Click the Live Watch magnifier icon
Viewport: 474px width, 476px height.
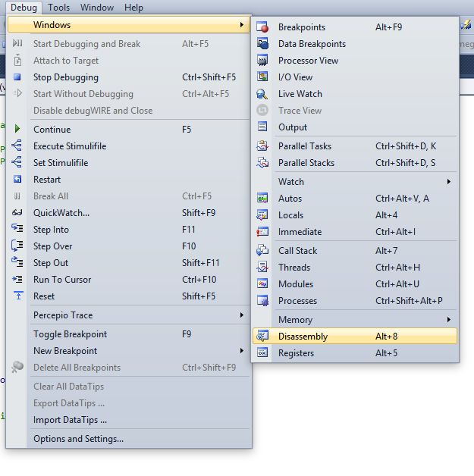click(262, 94)
